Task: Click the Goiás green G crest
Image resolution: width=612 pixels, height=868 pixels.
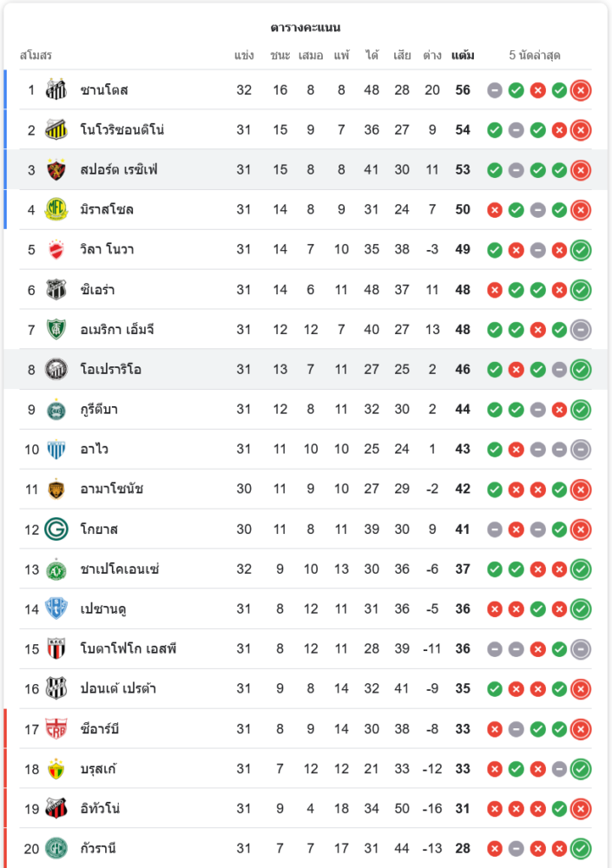Action: click(56, 529)
